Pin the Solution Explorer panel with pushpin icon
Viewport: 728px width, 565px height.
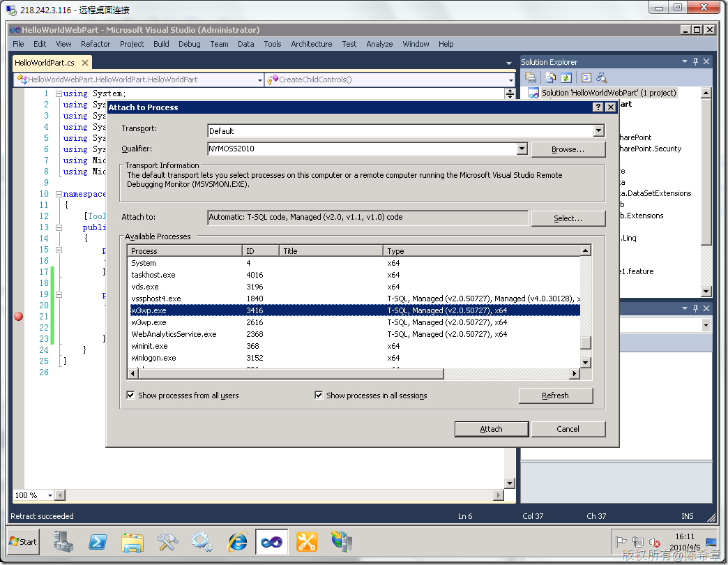pyautogui.click(x=695, y=61)
